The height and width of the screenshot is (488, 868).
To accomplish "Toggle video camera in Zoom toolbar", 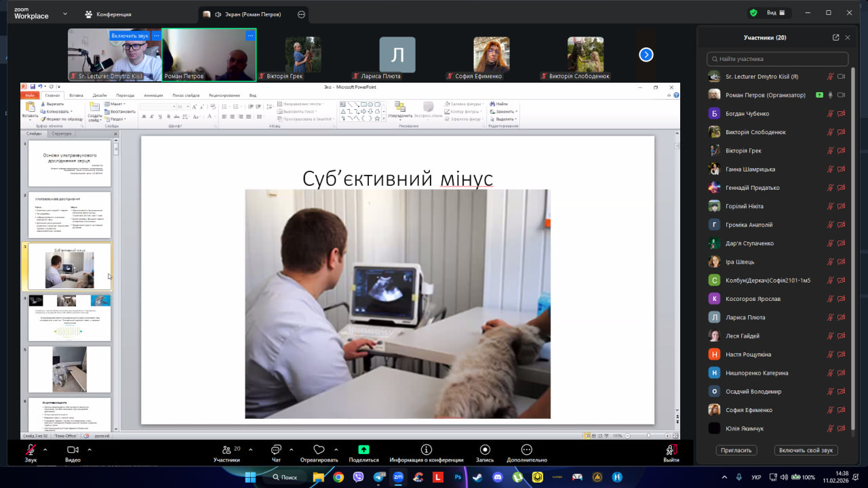I will pos(73,450).
